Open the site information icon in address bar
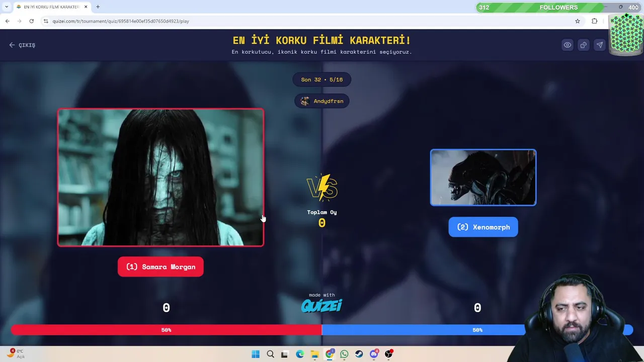 46,21
